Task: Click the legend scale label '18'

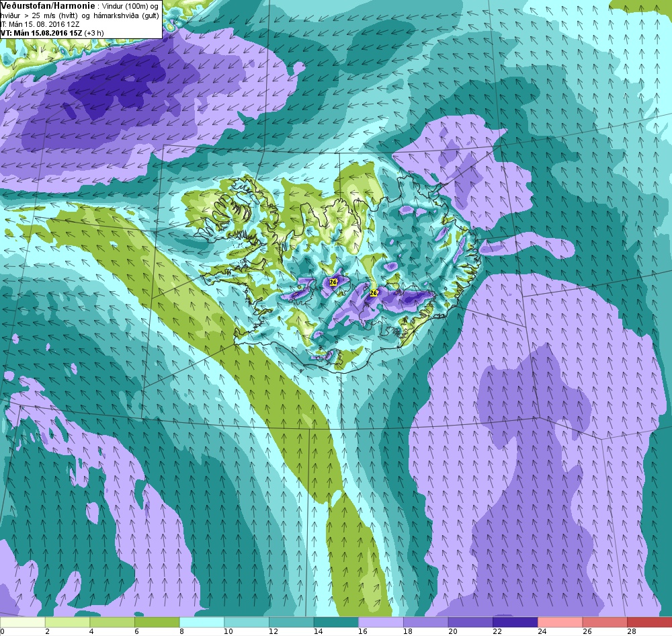Action: (408, 631)
